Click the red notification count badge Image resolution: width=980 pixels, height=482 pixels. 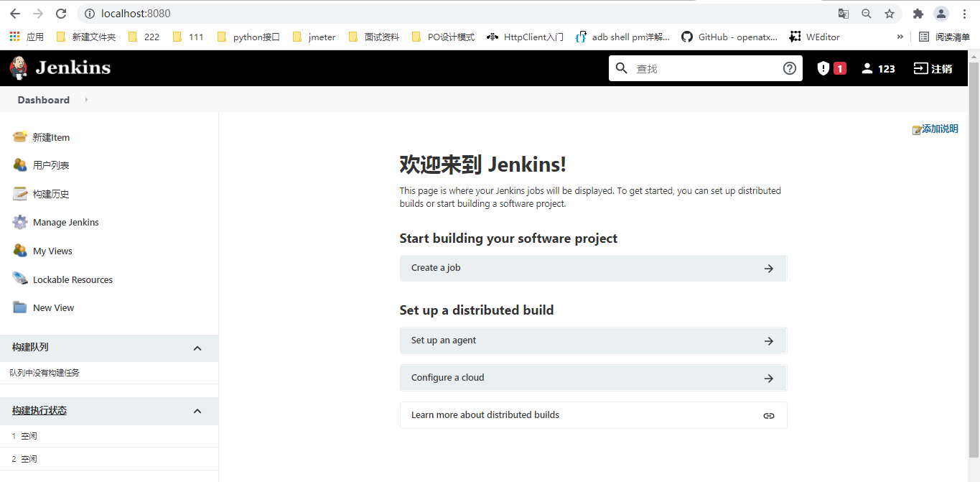pyautogui.click(x=840, y=68)
